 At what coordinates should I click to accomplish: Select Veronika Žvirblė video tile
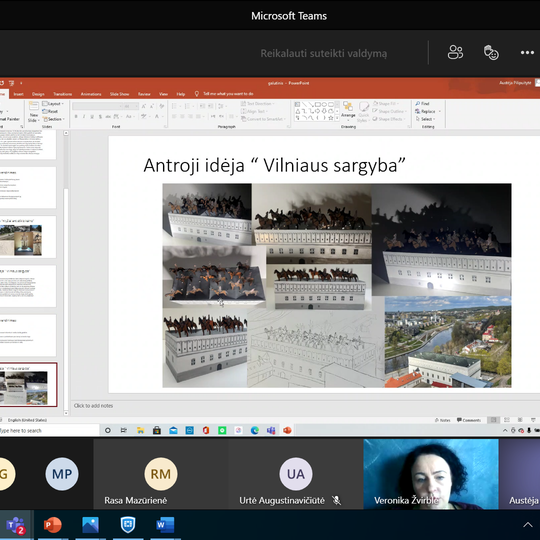point(431,474)
